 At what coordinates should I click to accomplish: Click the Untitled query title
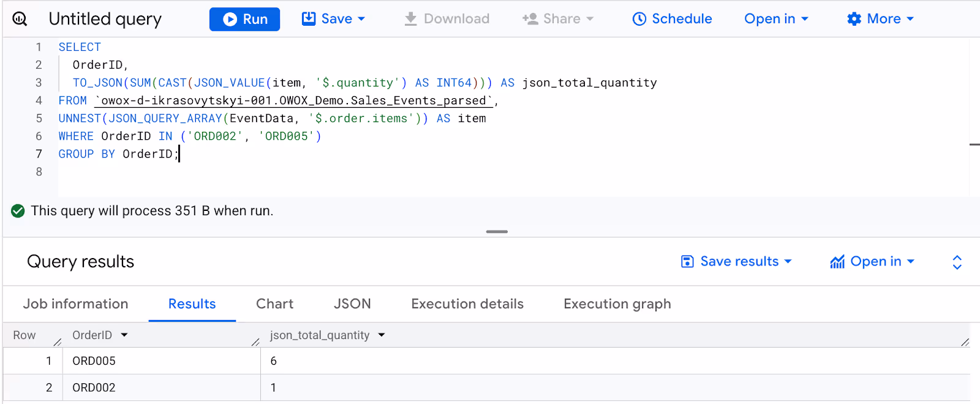105,19
